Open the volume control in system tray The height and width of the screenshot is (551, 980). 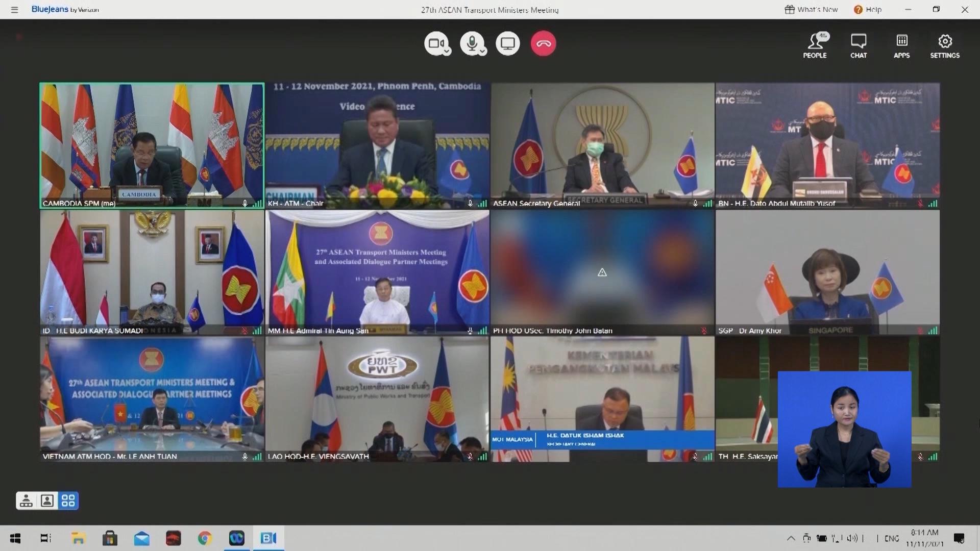(x=852, y=538)
